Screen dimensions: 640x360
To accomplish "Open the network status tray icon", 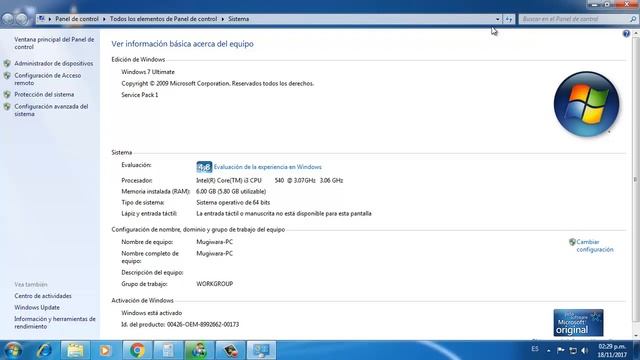I will pyautogui.click(x=573, y=350).
